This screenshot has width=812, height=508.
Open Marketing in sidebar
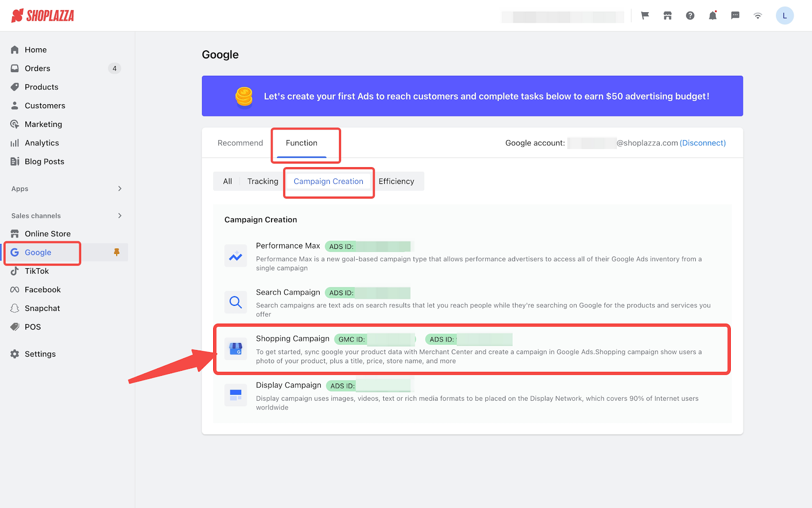point(44,124)
